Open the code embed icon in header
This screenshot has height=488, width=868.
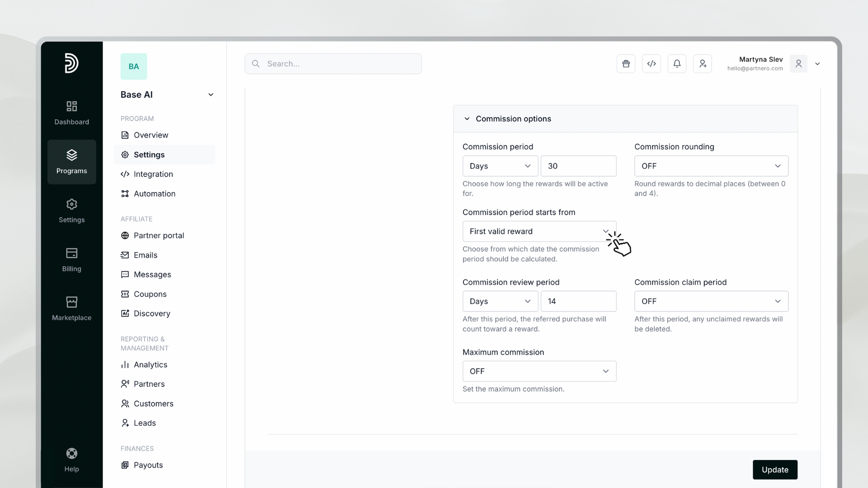tap(651, 64)
